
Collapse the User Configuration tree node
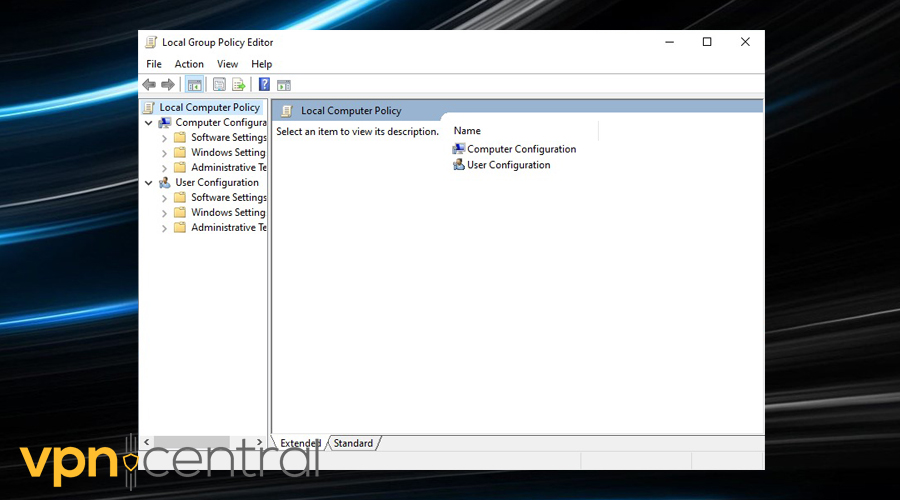149,183
